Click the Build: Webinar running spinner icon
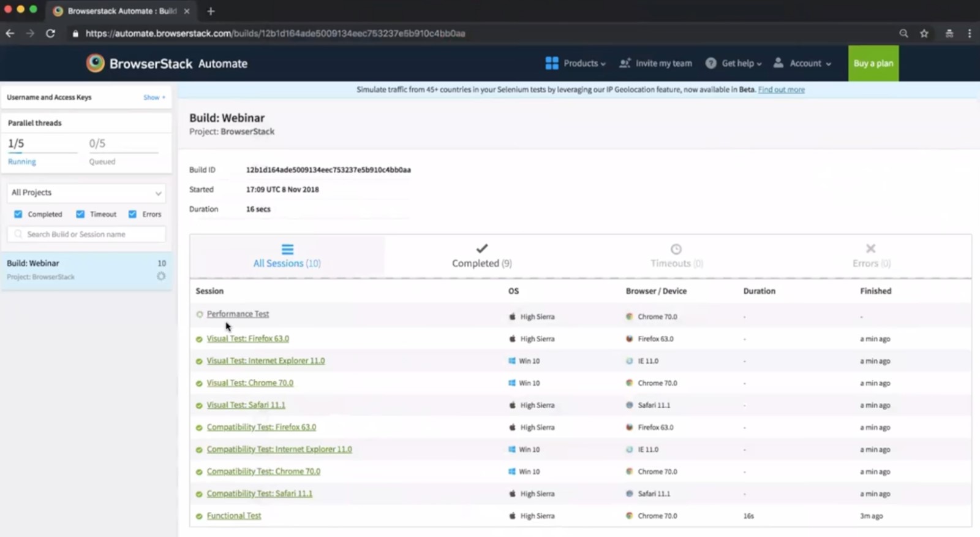Image resolution: width=980 pixels, height=537 pixels. tap(161, 276)
